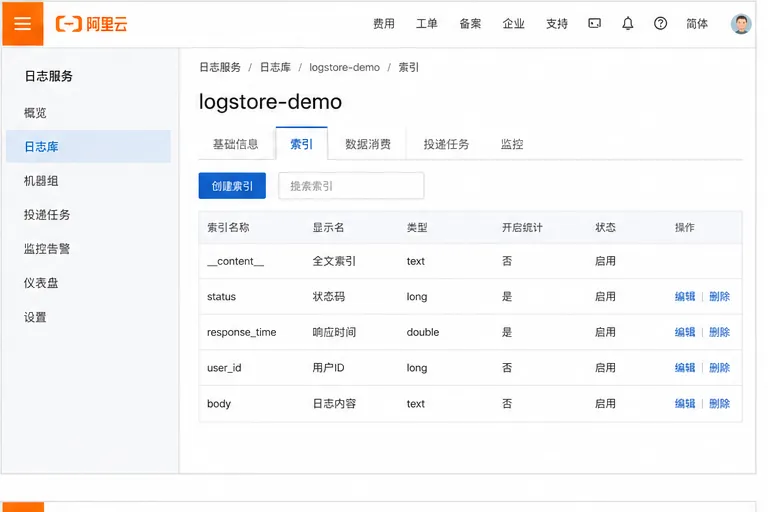768x512 pixels.
Task: Click the 创建索引 button
Action: [x=232, y=186]
